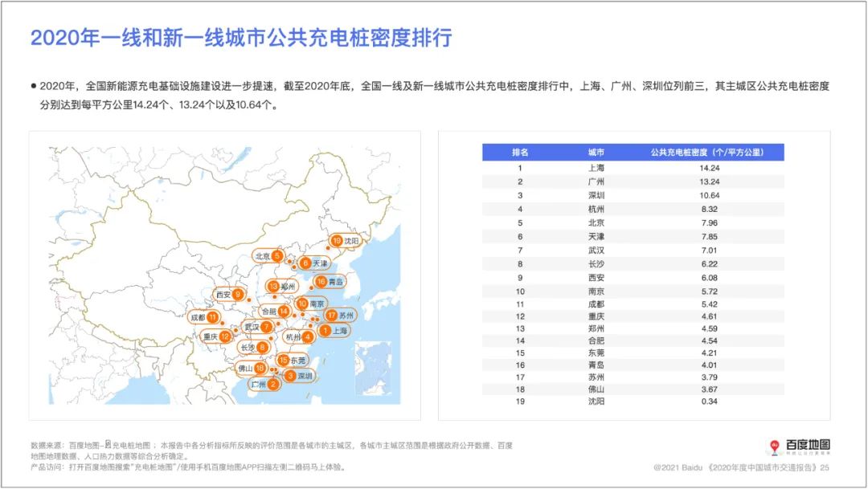This screenshot has height=489, width=868.
Task: Select 杭州 in the table's city column
Action: (596, 209)
